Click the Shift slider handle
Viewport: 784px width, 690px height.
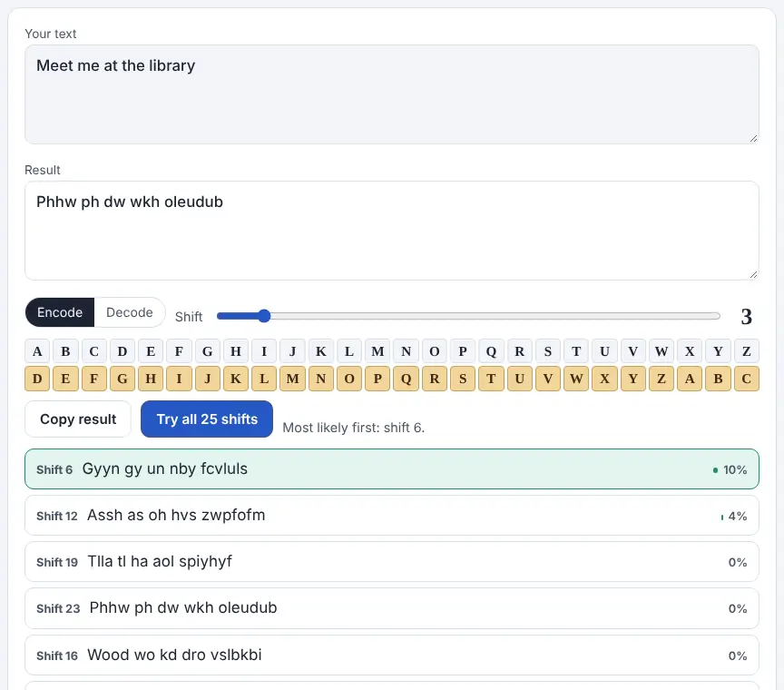click(264, 316)
